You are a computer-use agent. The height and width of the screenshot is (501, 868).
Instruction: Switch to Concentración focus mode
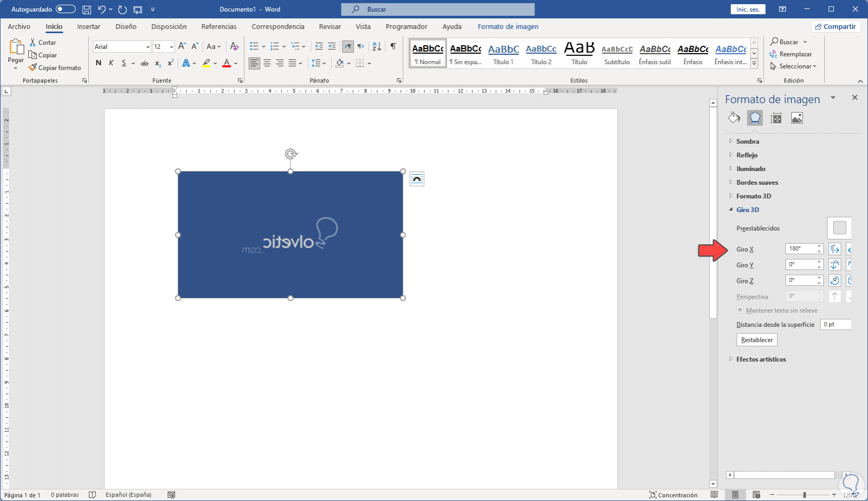click(x=673, y=495)
